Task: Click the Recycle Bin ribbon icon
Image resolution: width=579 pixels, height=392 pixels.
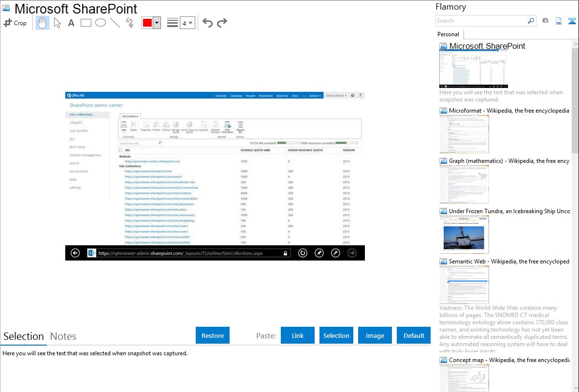Action: pyautogui.click(x=240, y=127)
